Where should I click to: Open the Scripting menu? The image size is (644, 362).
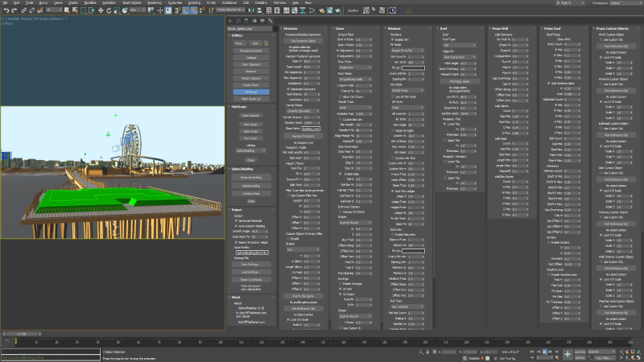tap(194, 2)
